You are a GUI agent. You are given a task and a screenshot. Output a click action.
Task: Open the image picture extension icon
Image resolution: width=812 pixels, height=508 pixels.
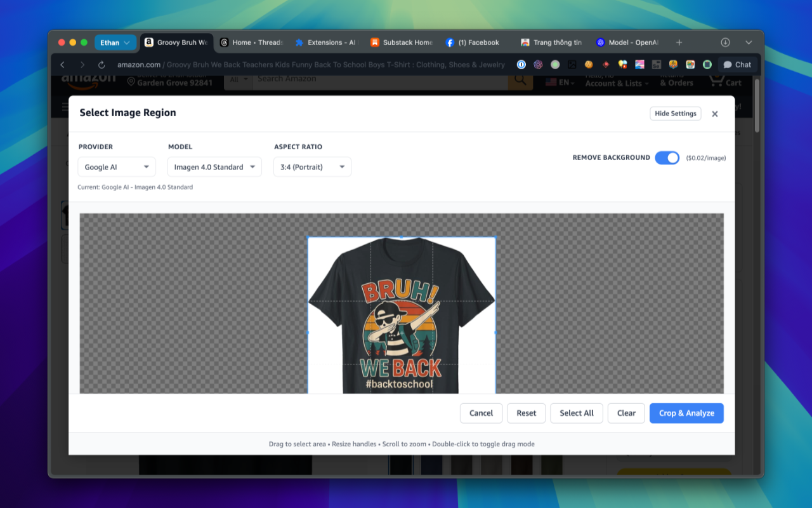[572, 64]
